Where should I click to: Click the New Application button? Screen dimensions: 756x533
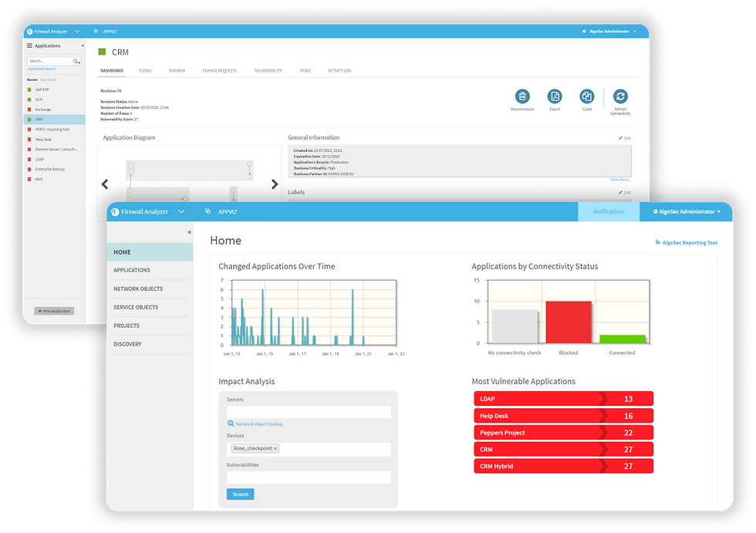(x=54, y=312)
